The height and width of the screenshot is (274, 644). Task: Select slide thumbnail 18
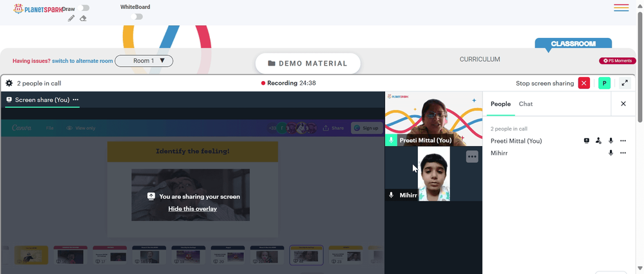click(149, 255)
